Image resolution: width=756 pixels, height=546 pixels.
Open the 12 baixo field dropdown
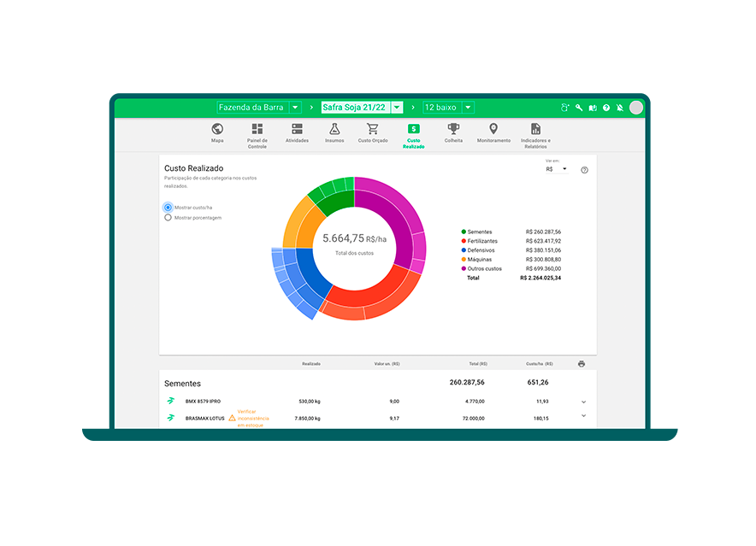coord(468,108)
